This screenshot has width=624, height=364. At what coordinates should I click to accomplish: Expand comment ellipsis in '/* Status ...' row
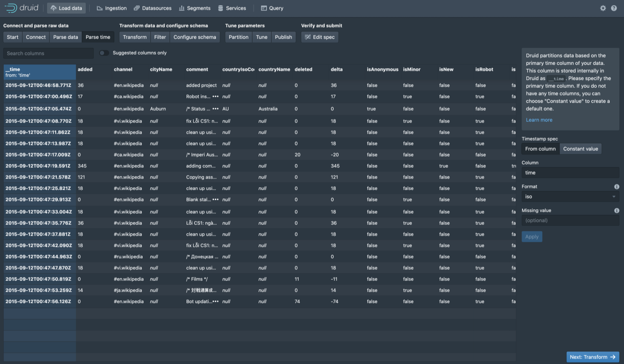[216, 109]
